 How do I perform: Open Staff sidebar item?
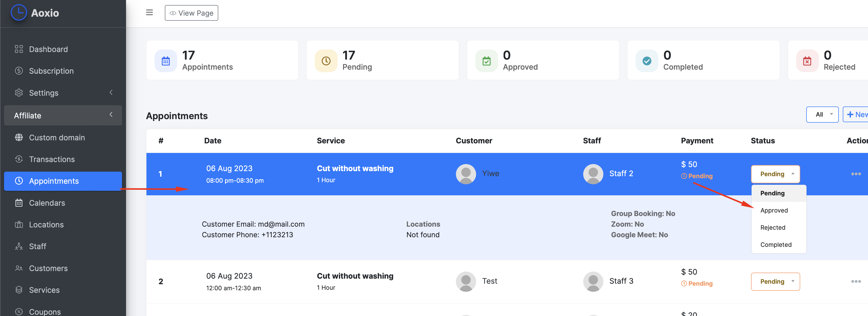[37, 246]
